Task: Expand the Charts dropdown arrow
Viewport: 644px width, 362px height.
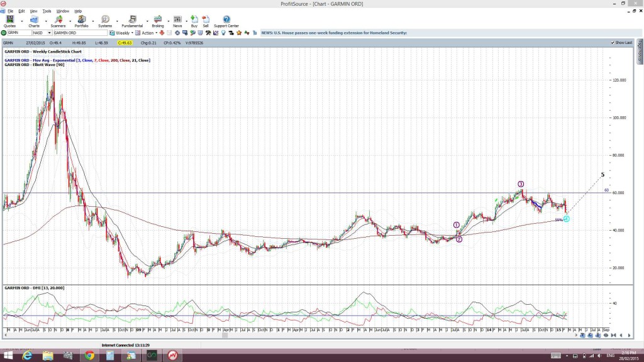Action: (45, 21)
